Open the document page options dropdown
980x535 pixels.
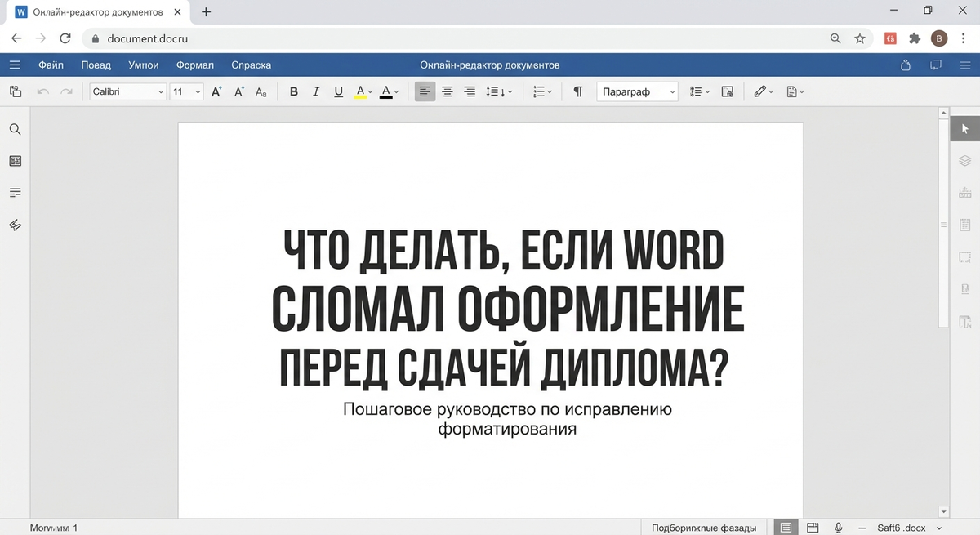[795, 92]
